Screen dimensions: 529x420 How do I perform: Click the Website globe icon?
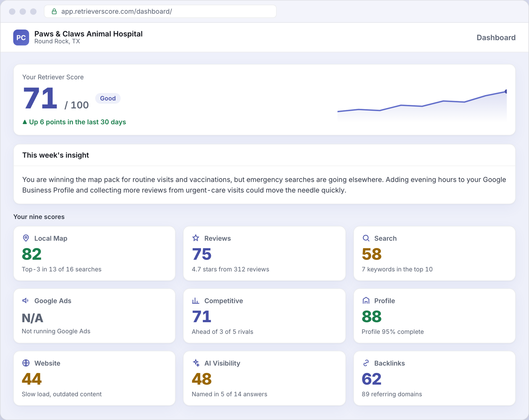[26, 363]
